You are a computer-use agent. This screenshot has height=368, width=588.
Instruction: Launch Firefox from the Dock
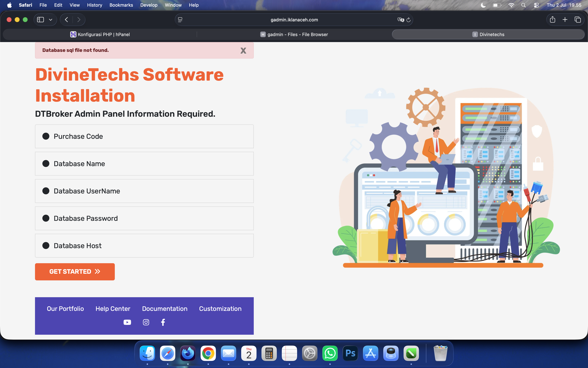188,353
